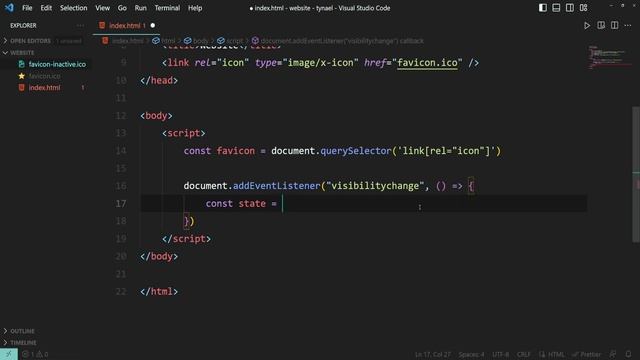This screenshot has width=640, height=360.
Task: Split the editor right
Action: click(614, 25)
